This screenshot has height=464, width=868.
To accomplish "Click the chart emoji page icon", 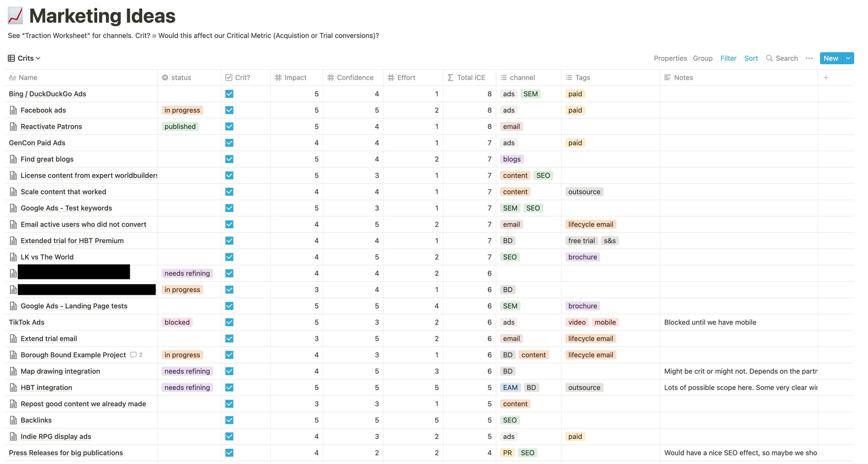I will [x=15, y=16].
